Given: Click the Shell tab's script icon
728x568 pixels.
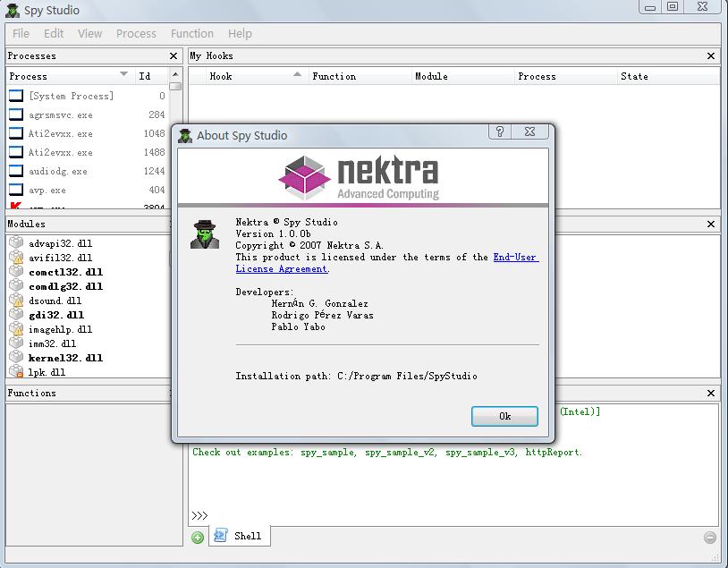Looking at the screenshot, I should 221,536.
